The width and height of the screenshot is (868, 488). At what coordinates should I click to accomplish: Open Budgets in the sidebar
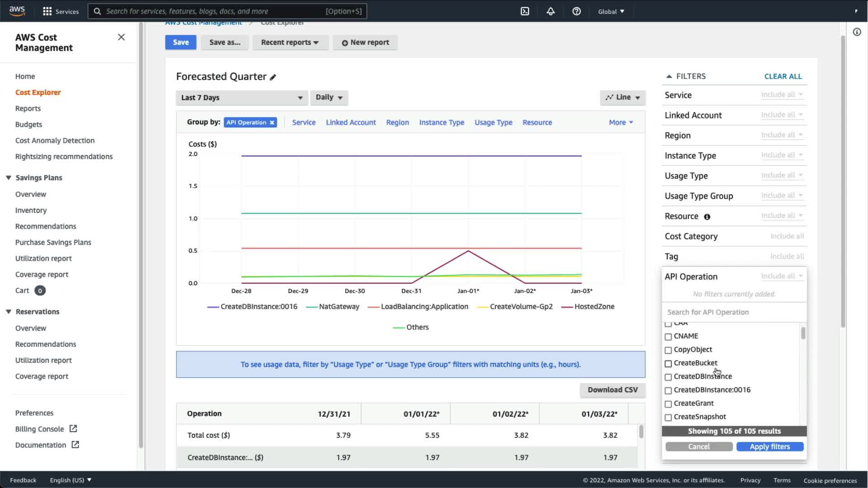tap(28, 124)
